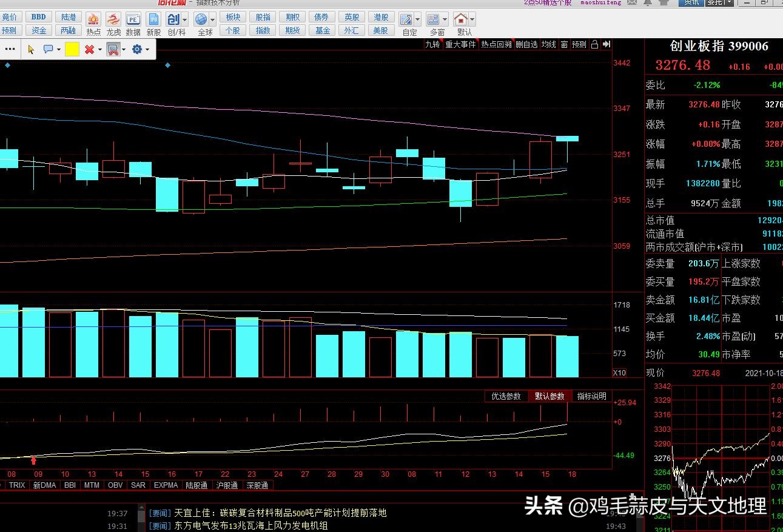
Task: Click the red X delete annotation icon
Action: coord(89,50)
